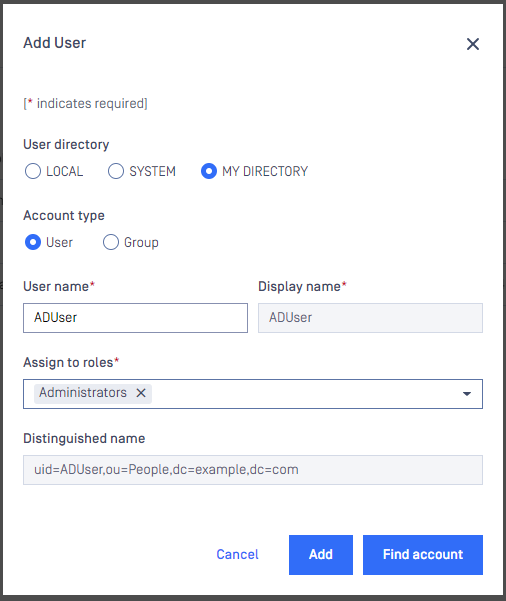Choose MY DIRECTORY radio option
The height and width of the screenshot is (601, 506).
tap(209, 171)
